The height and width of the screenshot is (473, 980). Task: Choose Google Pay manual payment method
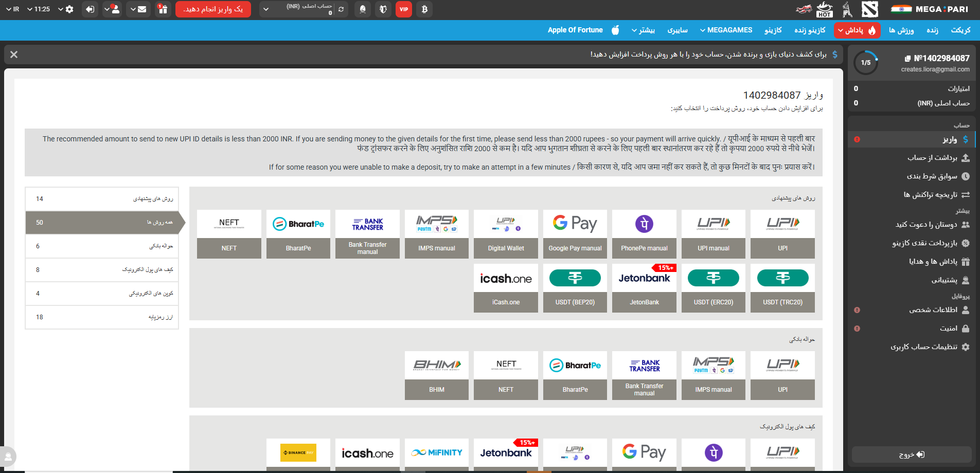[x=575, y=234]
